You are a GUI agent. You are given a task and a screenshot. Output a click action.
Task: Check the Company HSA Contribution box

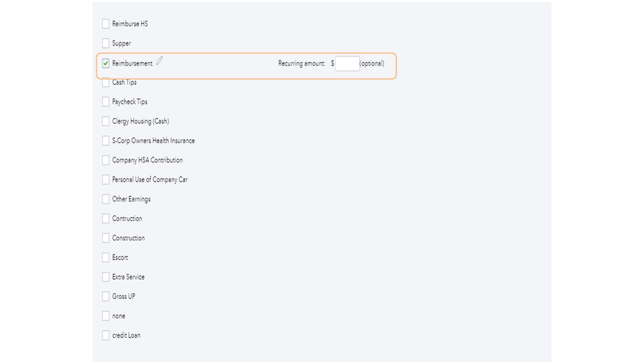coord(106,160)
